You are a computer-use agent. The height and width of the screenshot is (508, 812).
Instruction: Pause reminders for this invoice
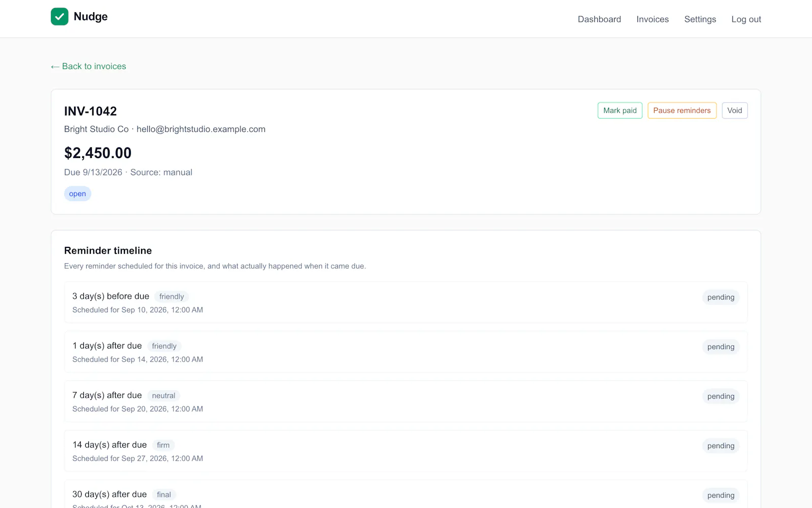682,110
